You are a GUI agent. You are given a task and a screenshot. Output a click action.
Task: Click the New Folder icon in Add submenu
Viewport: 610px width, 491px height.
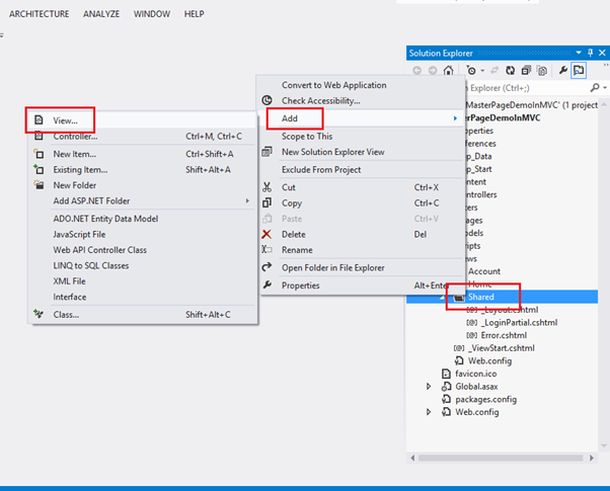click(x=39, y=185)
